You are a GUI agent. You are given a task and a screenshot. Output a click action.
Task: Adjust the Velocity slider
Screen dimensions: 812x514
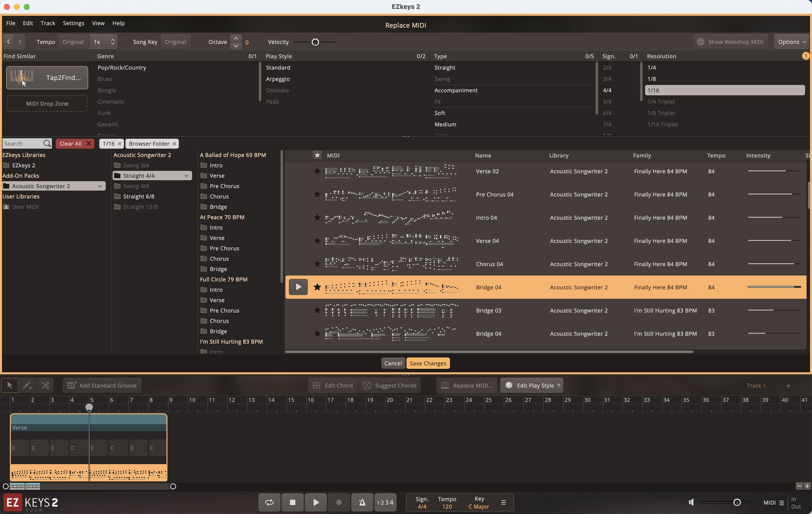pos(315,42)
